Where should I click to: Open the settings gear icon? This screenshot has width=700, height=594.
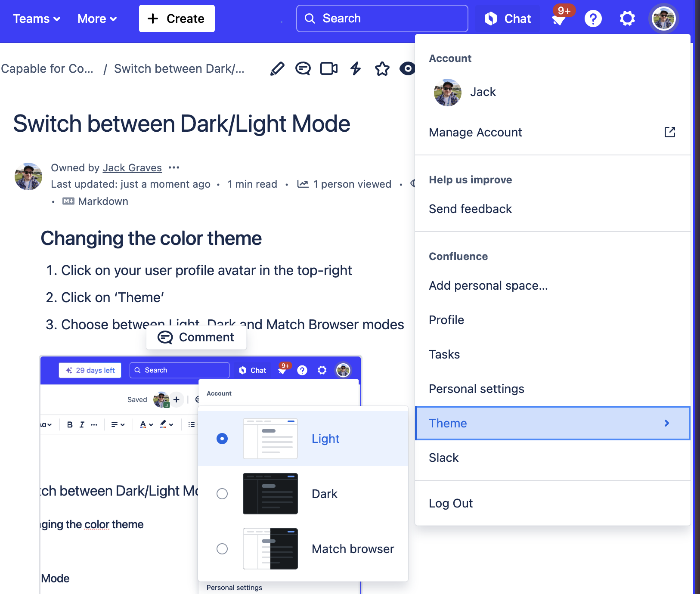[x=627, y=19]
